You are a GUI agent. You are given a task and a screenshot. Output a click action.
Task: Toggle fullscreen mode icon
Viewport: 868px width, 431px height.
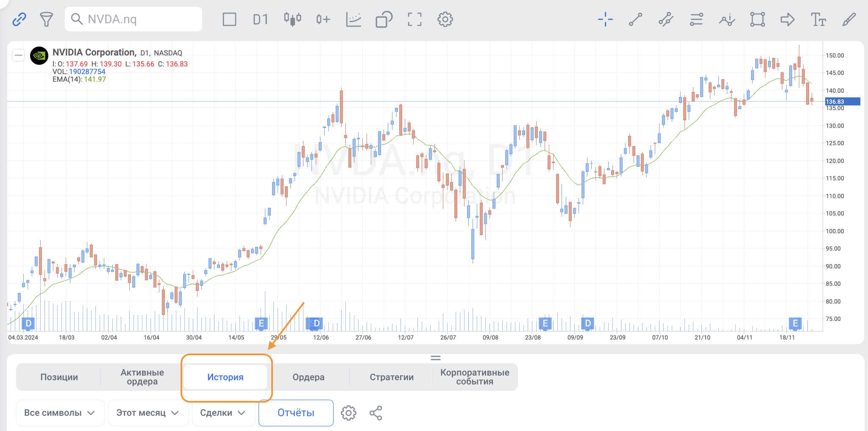click(x=415, y=19)
